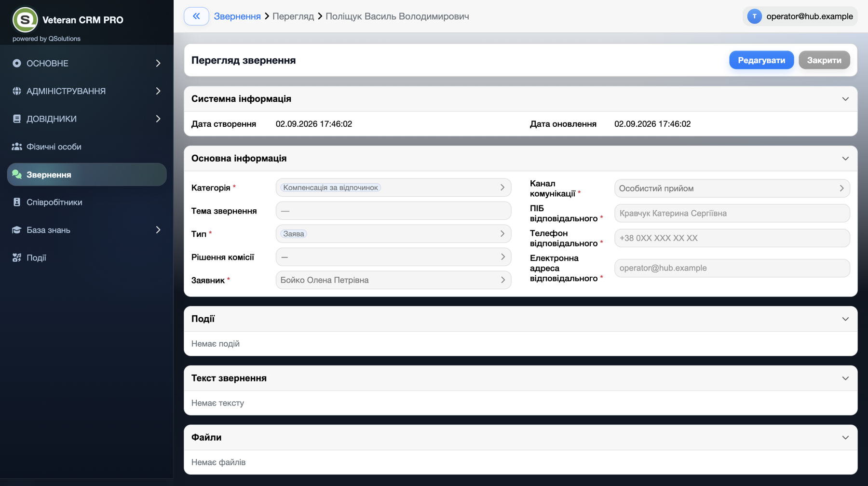Viewport: 868px width, 486px height.
Task: Click the Компенсація за відпочинок tag
Action: pos(330,188)
